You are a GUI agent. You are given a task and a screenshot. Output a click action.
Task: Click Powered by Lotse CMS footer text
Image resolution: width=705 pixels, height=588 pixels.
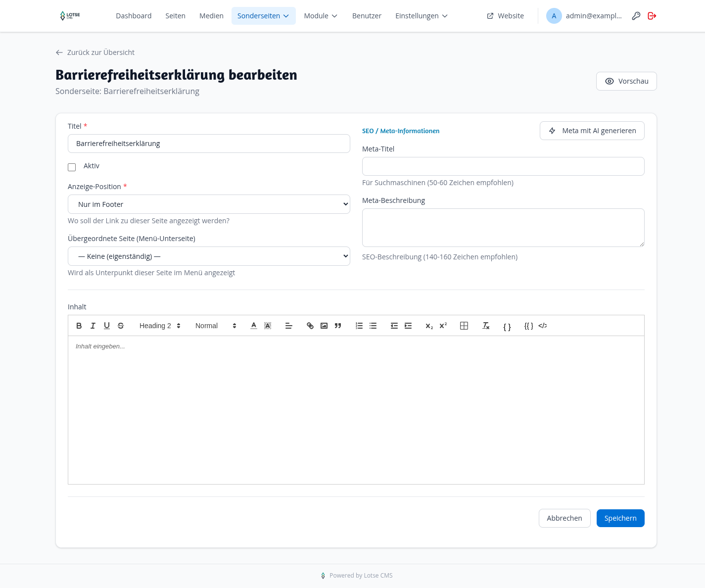click(361, 576)
